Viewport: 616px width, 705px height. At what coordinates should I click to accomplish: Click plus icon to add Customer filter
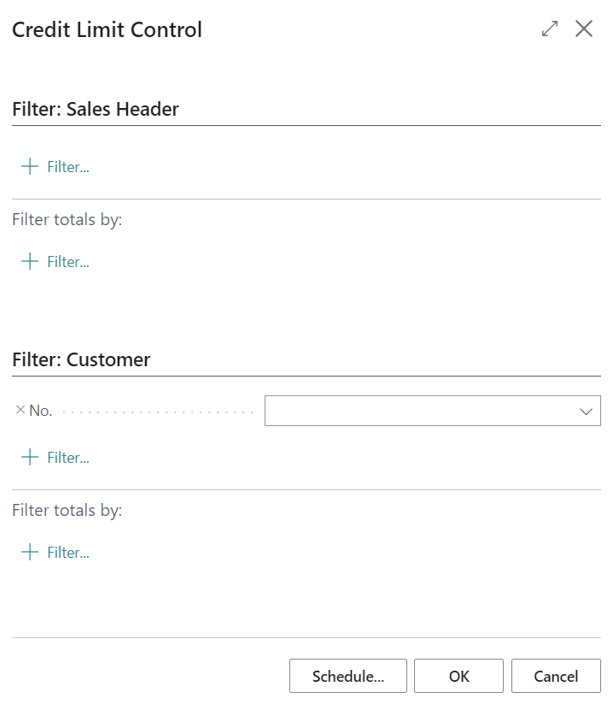tap(30, 458)
